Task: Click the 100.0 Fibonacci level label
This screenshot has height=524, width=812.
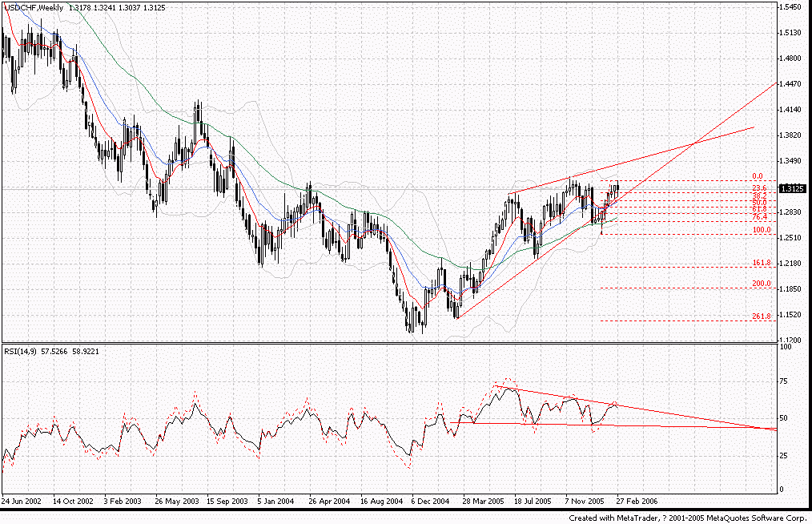Action: coord(761,229)
